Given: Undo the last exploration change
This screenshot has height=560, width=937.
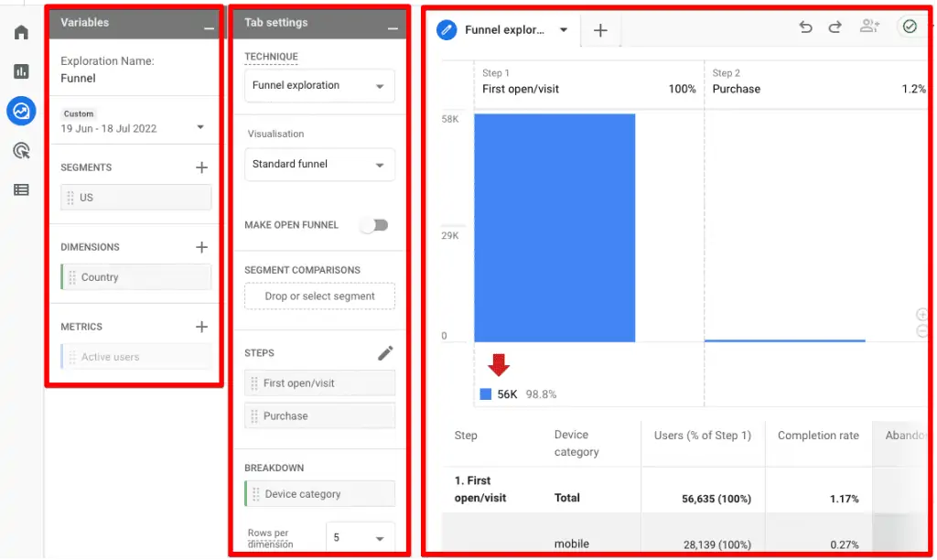Looking at the screenshot, I should (x=805, y=27).
